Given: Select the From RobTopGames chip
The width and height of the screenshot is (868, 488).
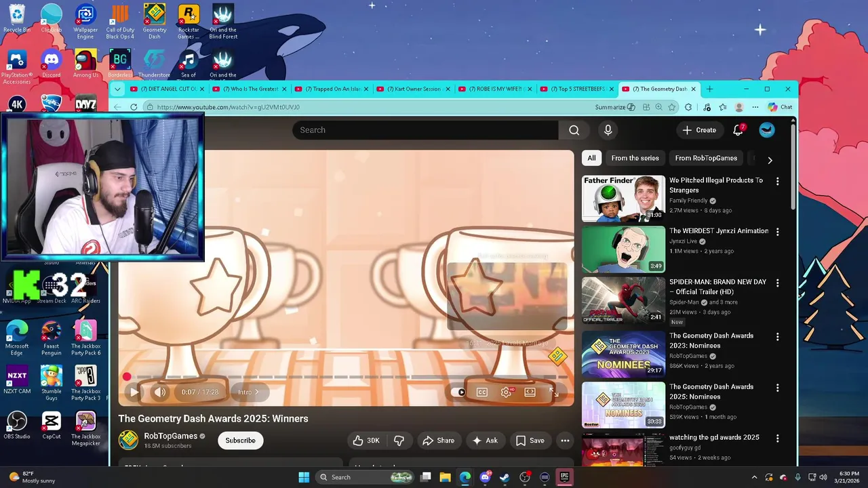Looking at the screenshot, I should [x=706, y=158].
